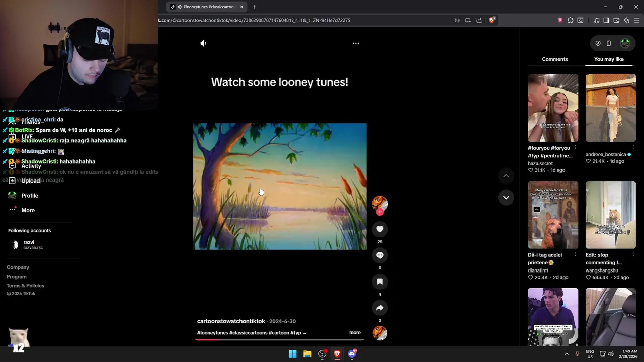Open the browser music note playlist icon

596,20
